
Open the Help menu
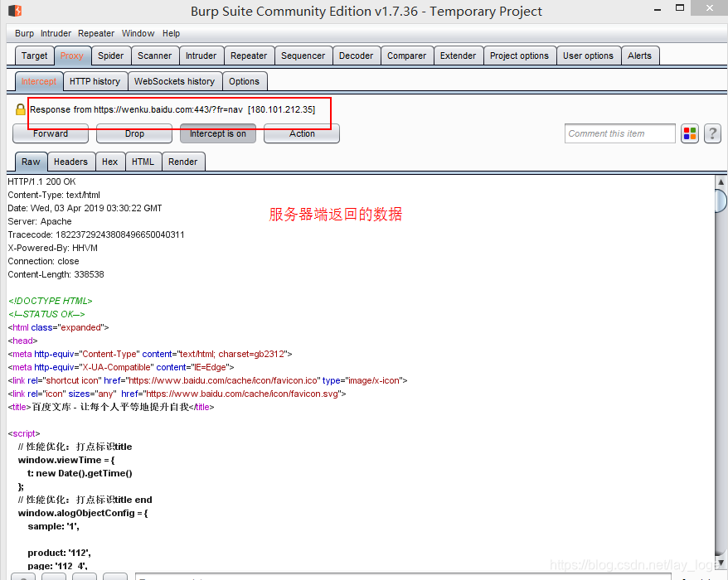(171, 33)
